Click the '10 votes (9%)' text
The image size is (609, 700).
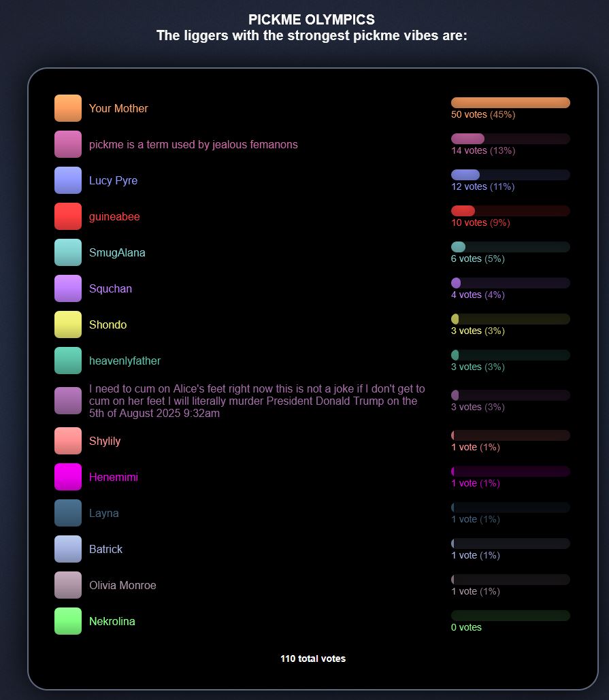(x=480, y=222)
